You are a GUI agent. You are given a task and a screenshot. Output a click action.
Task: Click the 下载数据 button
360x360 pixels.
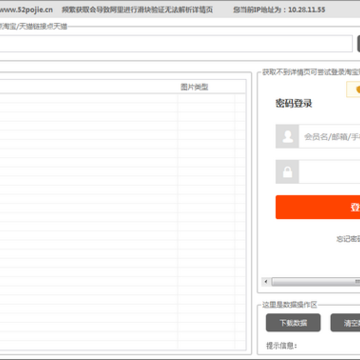pyautogui.click(x=293, y=323)
